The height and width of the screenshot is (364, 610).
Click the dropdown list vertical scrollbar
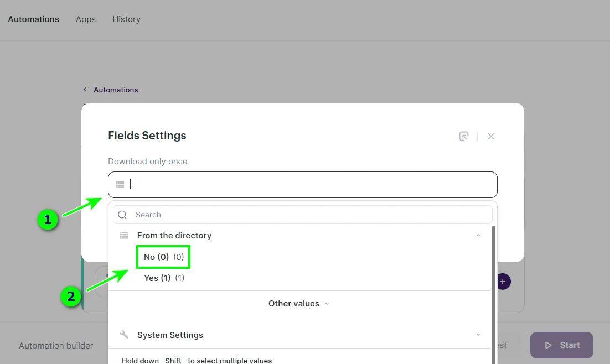tap(493, 293)
